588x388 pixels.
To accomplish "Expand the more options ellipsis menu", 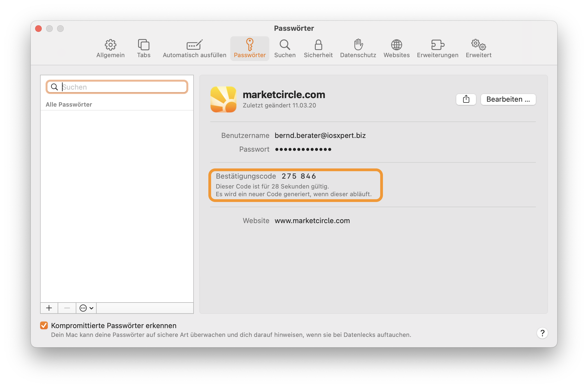I will point(86,308).
